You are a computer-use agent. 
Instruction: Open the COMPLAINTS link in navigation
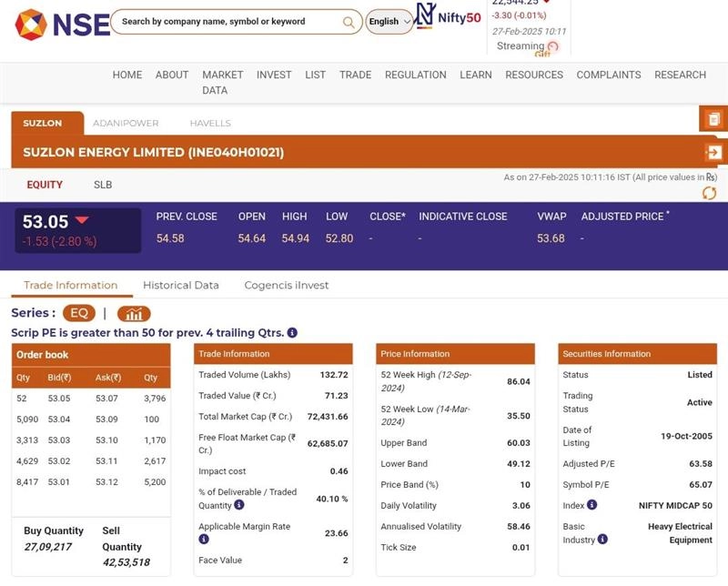pyautogui.click(x=608, y=75)
